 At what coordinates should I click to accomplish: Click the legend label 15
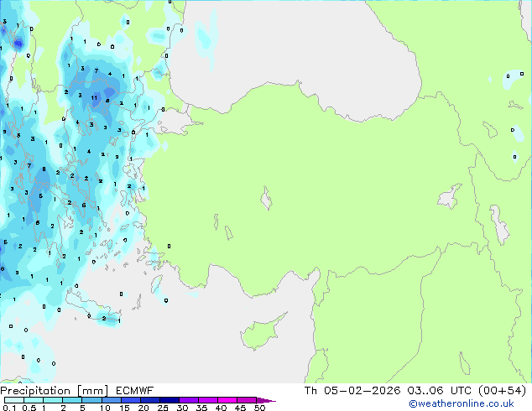124,408
